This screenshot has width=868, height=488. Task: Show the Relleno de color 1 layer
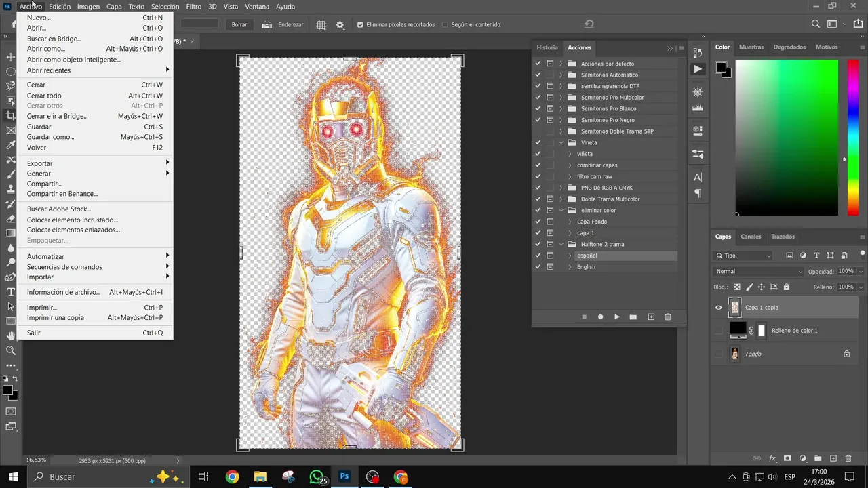719,331
